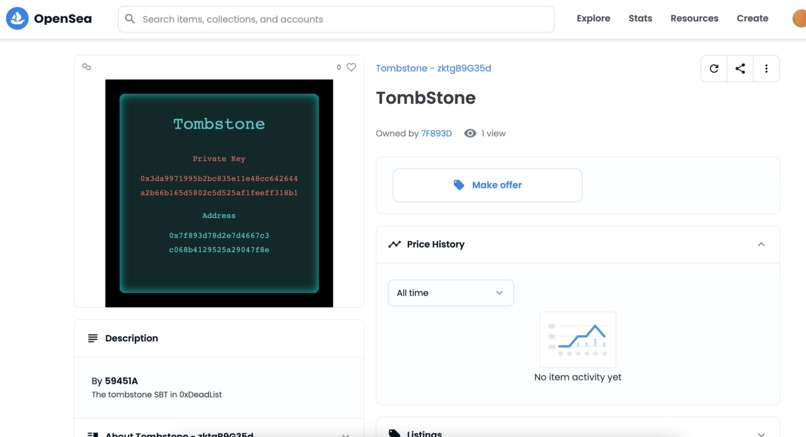
Task: Expand the Listings section chevron
Action: (x=761, y=434)
